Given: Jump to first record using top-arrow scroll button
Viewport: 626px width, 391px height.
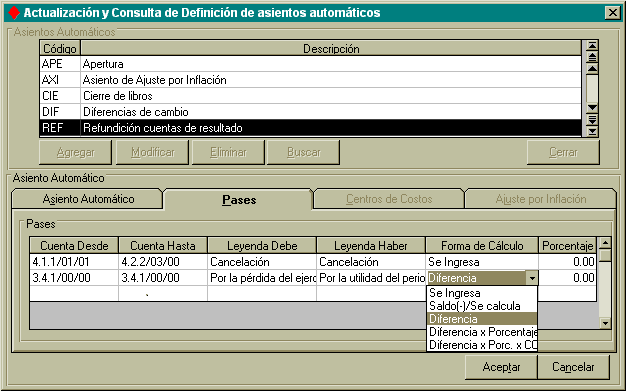Looking at the screenshot, I should click(592, 45).
